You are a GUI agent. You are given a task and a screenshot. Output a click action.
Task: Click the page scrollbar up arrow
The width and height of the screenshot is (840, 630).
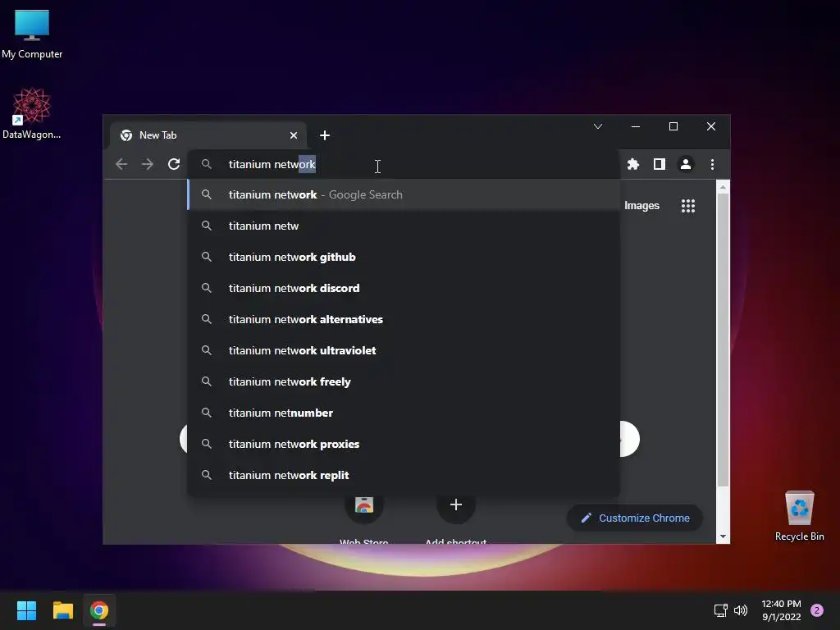723,187
